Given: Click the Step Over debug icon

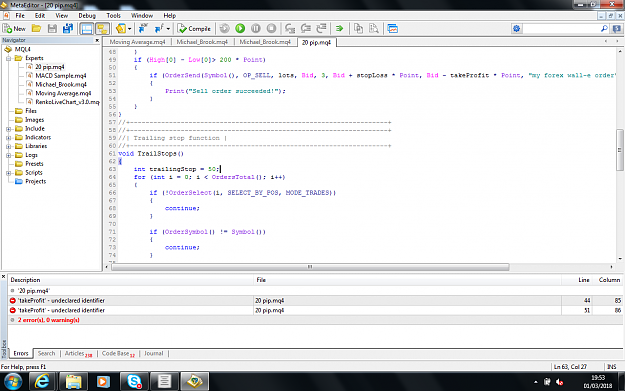Looking at the screenshot, I should [x=306, y=29].
